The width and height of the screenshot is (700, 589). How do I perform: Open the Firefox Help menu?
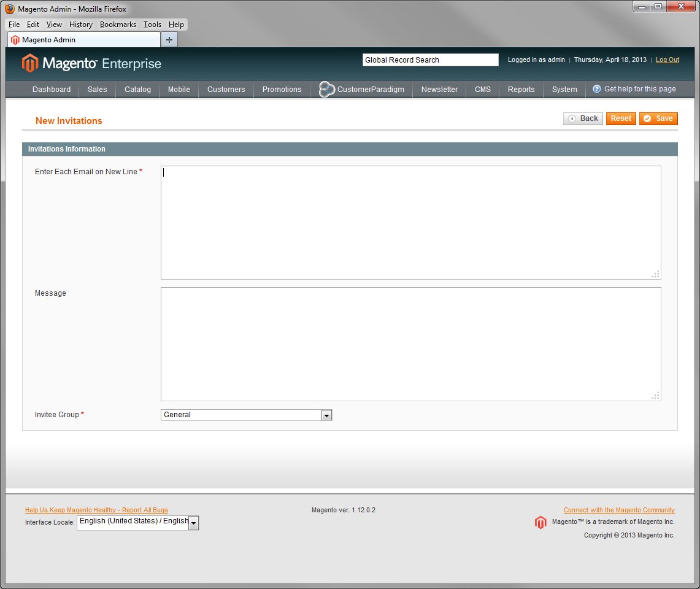176,25
